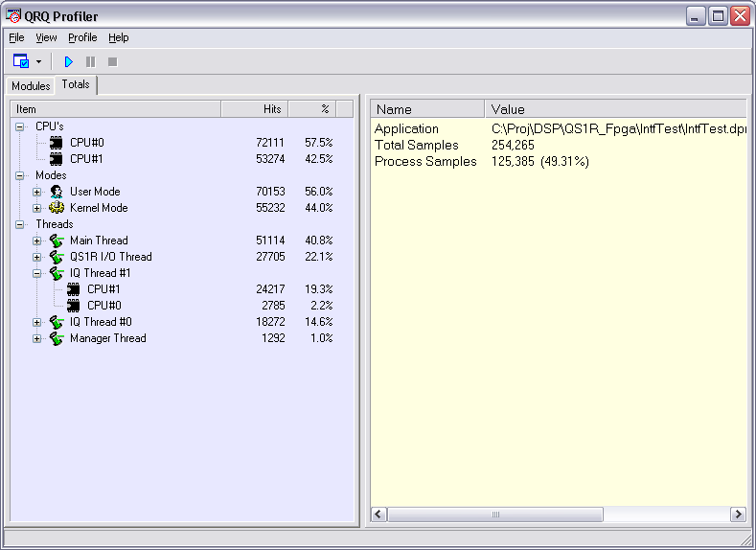The width and height of the screenshot is (756, 550).
Task: Click the User Mode person icon
Action: (57, 192)
